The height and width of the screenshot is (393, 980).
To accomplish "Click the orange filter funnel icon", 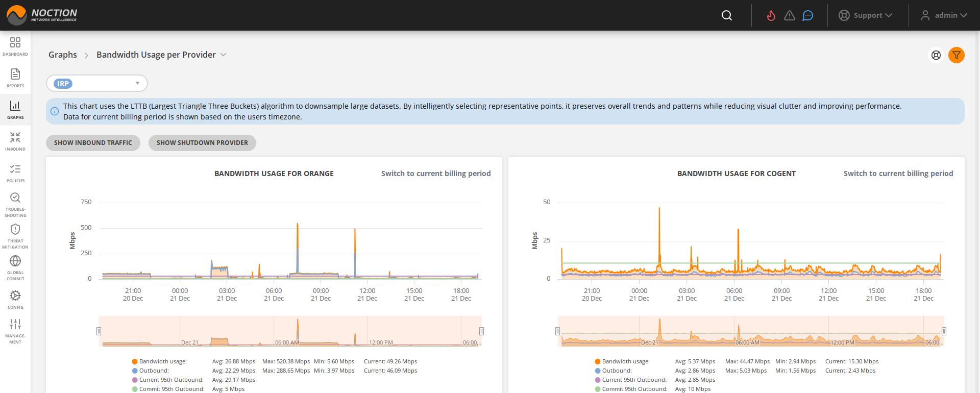I will pos(956,55).
